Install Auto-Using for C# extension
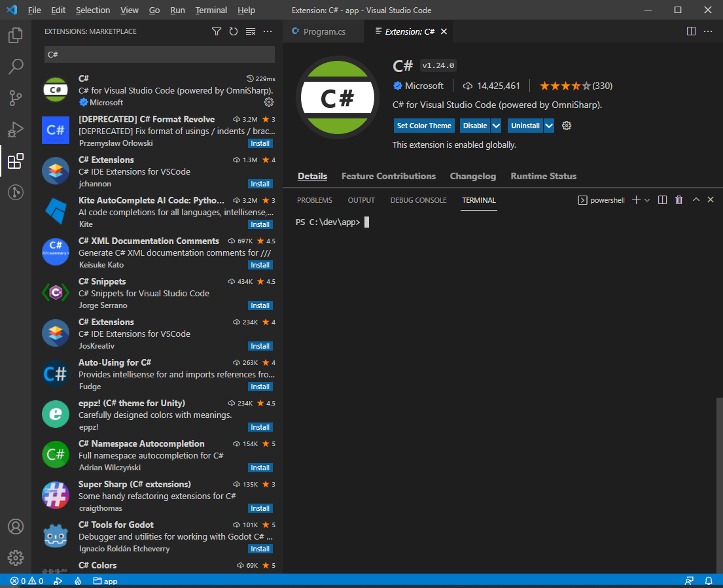723x588 pixels. click(260, 387)
